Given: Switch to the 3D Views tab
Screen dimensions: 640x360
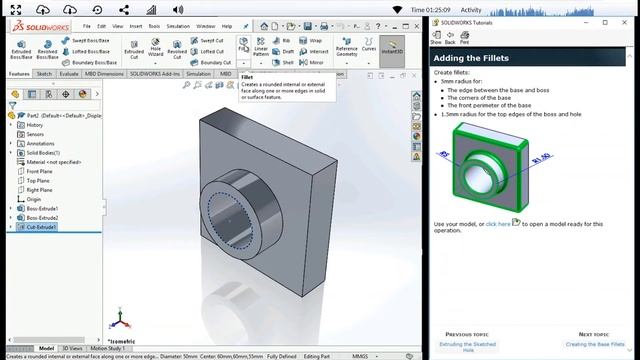Looking at the screenshot, I should (72, 348).
